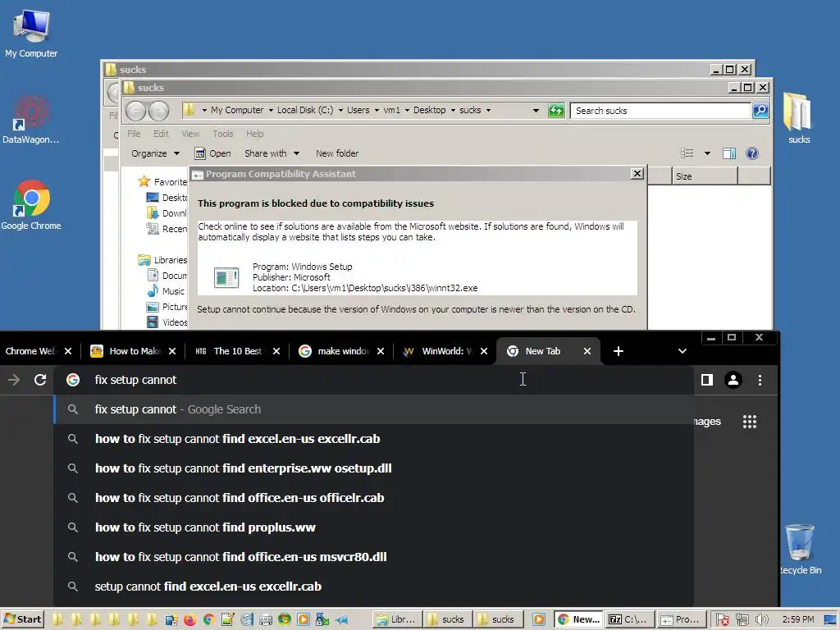Expand the vm1 breadcrumb arrow
Image resolution: width=840 pixels, height=630 pixels.
[x=407, y=111]
